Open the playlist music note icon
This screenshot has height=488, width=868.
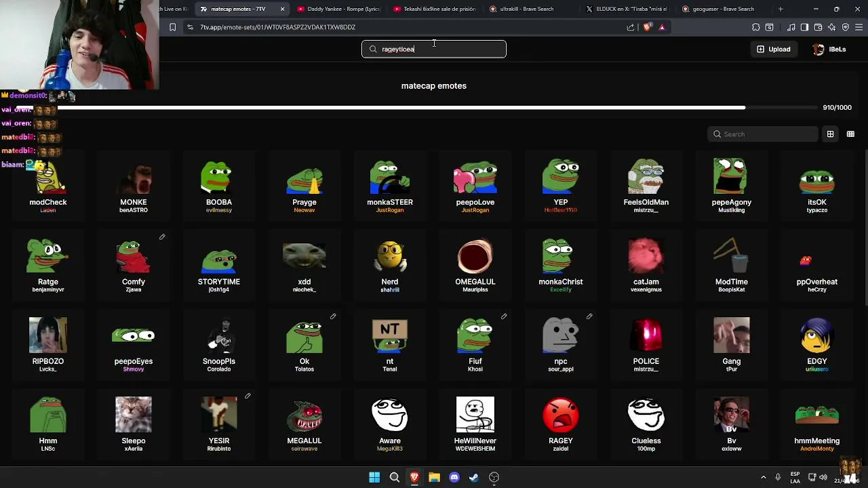click(x=791, y=27)
